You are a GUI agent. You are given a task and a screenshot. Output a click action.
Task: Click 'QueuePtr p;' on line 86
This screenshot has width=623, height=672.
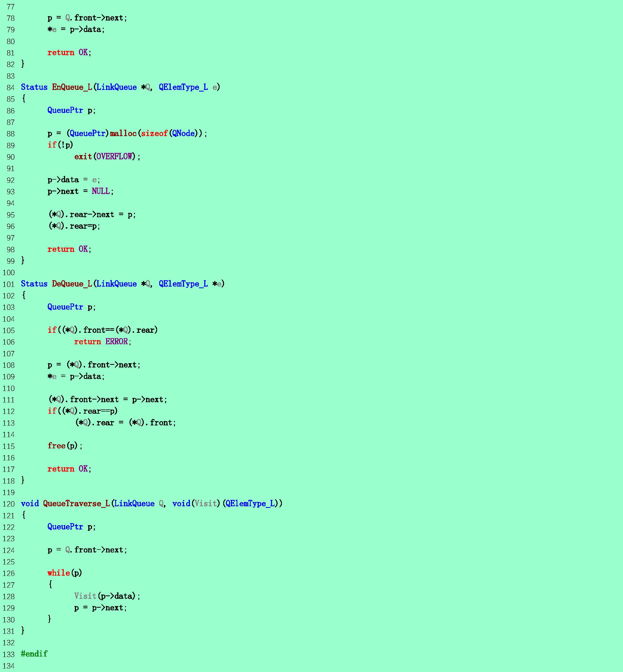72,110
